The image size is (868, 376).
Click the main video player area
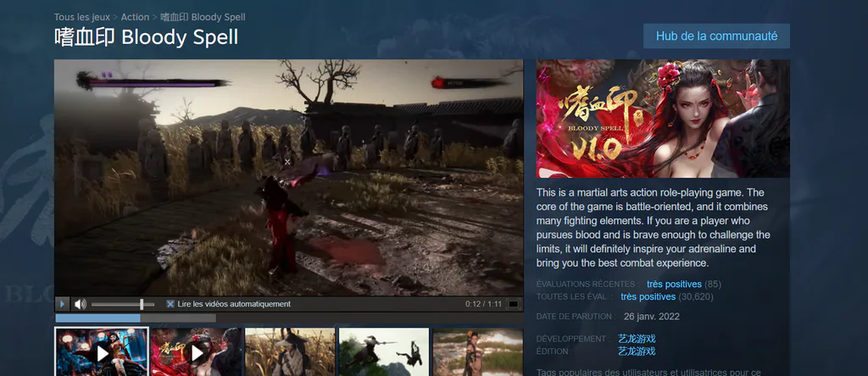288,178
